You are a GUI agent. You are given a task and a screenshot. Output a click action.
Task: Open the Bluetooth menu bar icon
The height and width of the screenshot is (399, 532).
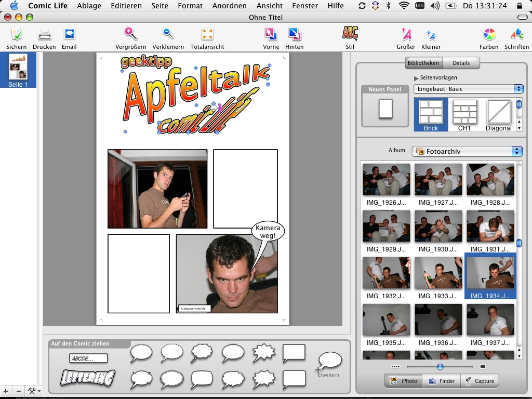pos(389,5)
